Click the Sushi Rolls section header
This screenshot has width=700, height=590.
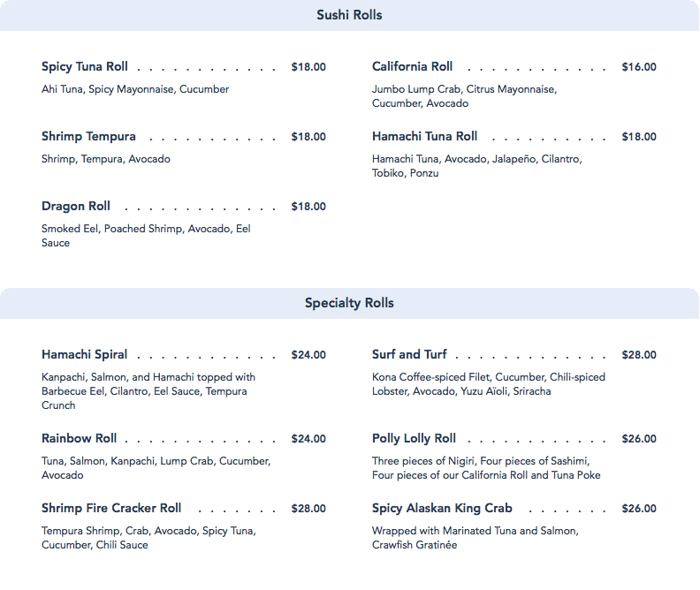(x=349, y=15)
